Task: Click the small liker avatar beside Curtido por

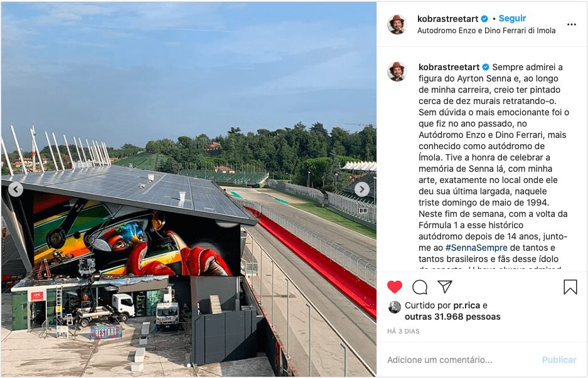Action: (395, 307)
